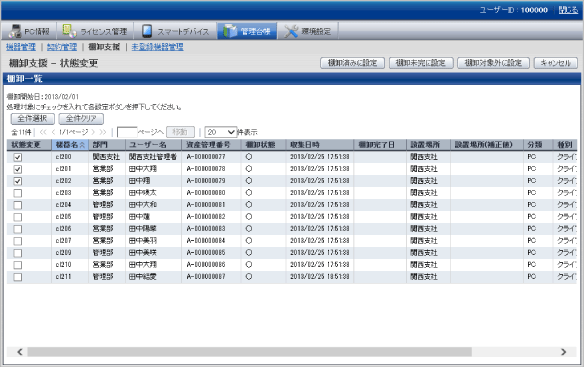Open the スマートデバイス tab icon
This screenshot has width=584, height=367.
(x=147, y=31)
